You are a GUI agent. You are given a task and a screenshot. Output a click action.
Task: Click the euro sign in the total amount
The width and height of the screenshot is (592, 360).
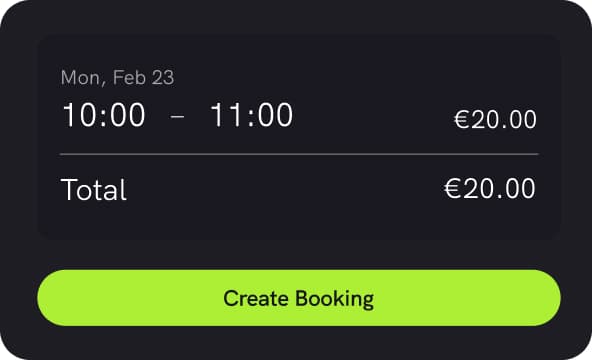pos(453,188)
